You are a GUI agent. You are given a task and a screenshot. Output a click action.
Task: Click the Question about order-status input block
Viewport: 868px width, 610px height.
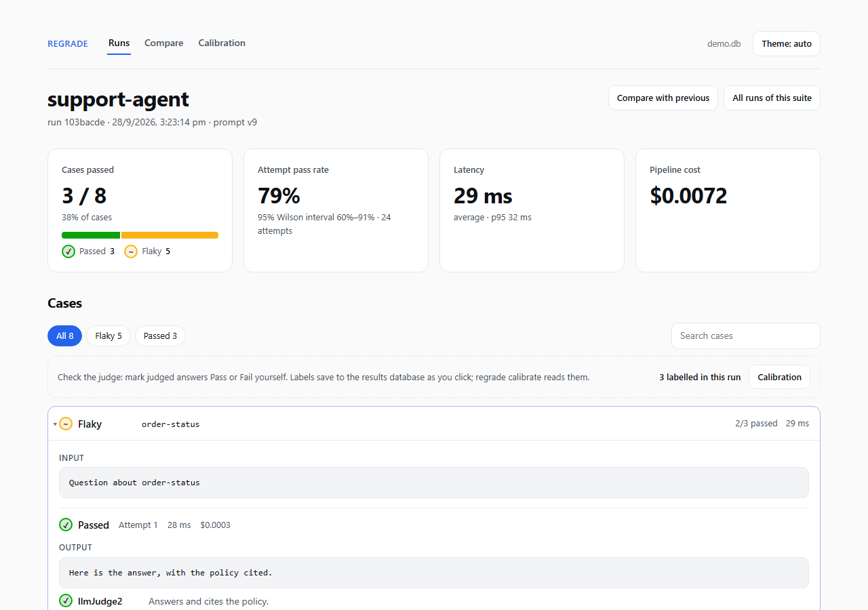434,483
